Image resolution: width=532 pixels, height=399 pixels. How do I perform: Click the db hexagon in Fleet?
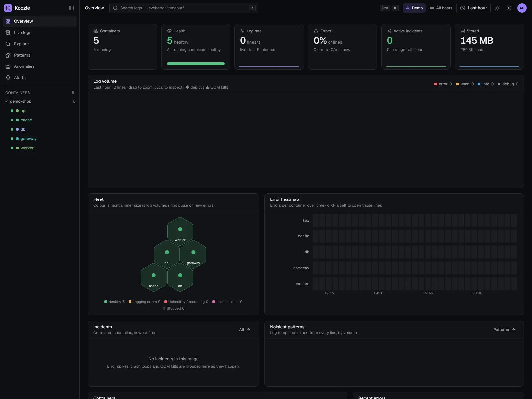180,277
